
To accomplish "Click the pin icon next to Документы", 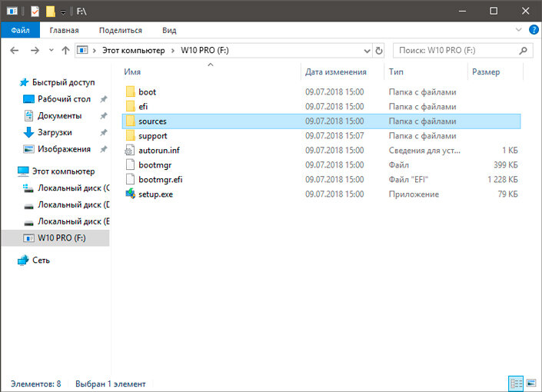I will click(x=103, y=116).
